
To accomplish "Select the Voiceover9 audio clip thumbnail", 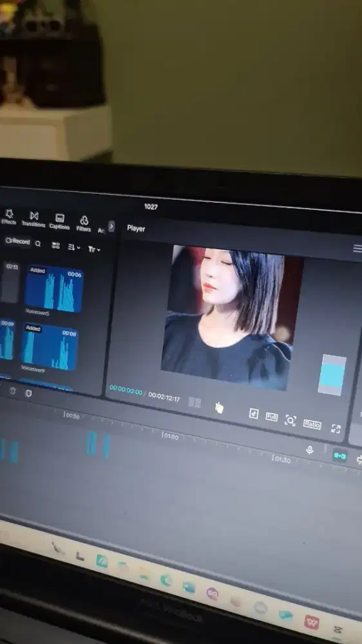I will (50, 347).
